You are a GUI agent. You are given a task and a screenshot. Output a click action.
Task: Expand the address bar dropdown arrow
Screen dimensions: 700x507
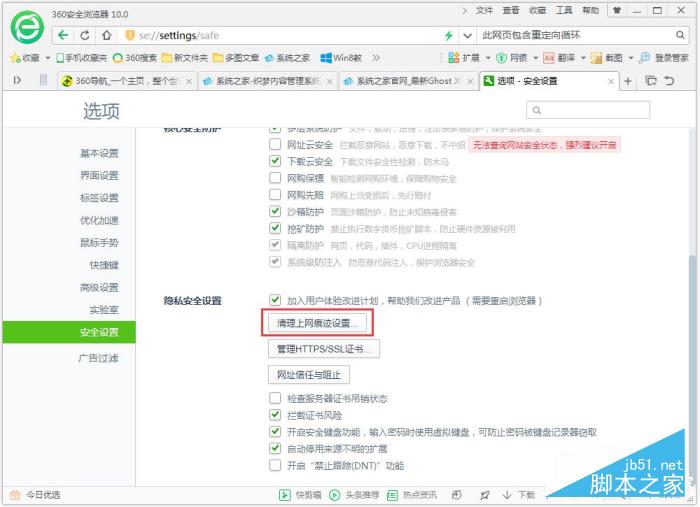[467, 36]
